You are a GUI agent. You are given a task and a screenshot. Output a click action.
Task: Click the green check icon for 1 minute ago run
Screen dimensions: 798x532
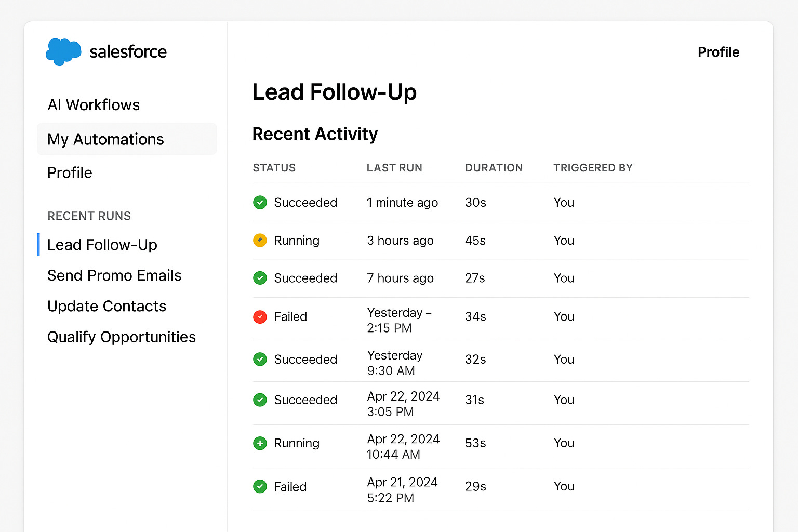[260, 203]
